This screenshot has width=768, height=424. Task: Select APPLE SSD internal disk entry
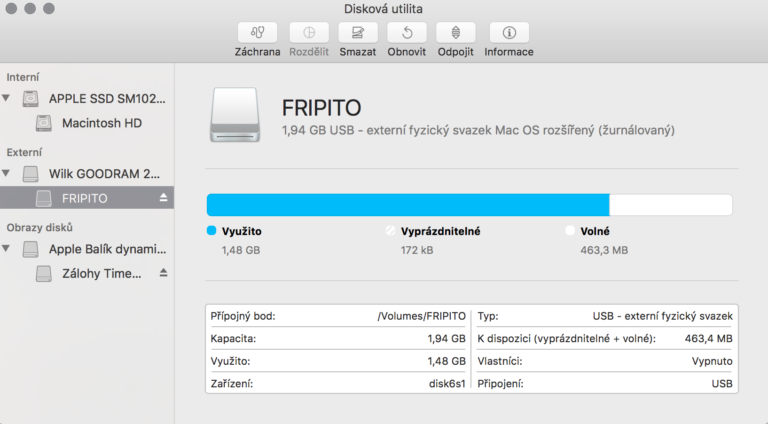pyautogui.click(x=107, y=99)
